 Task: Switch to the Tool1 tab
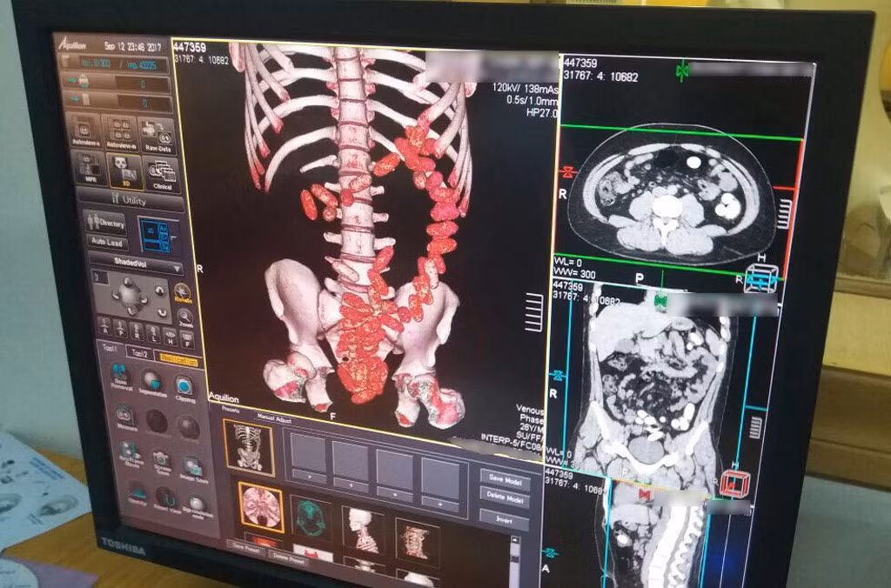[x=111, y=348]
